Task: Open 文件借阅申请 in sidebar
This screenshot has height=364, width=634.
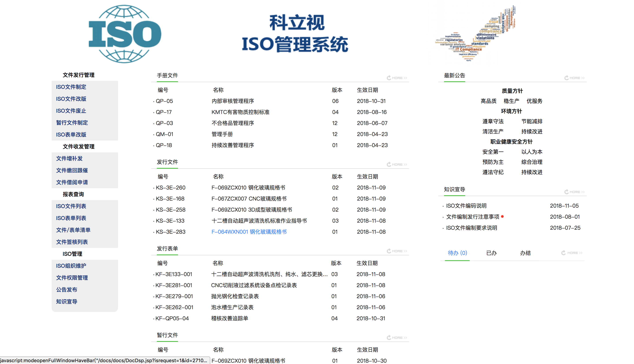Action: (x=72, y=182)
